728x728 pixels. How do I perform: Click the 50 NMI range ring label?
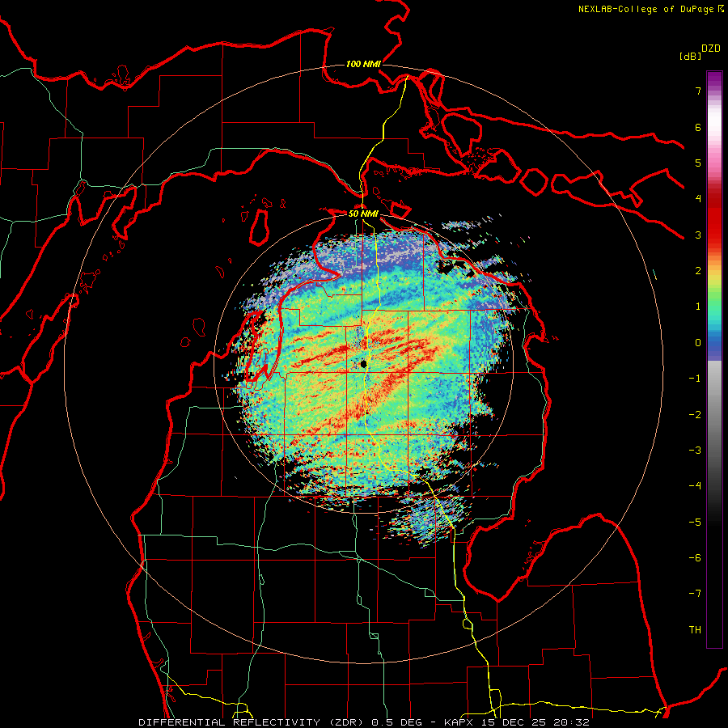click(x=363, y=214)
